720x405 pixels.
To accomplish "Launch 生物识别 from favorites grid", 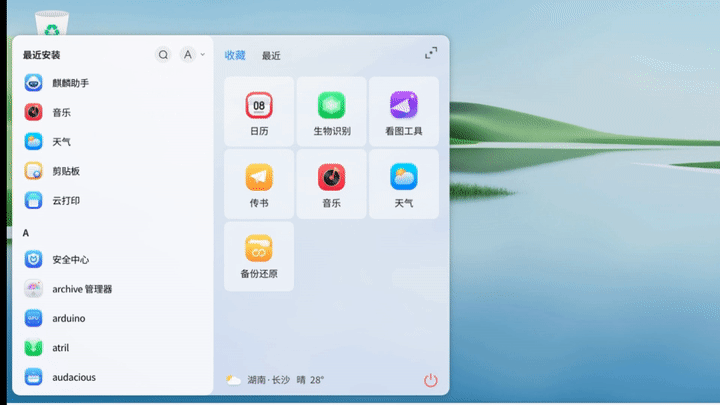I will 331,111.
